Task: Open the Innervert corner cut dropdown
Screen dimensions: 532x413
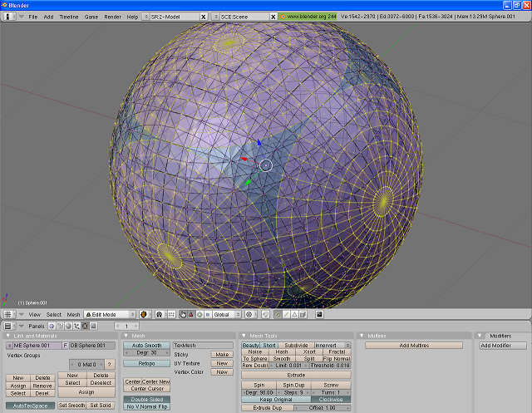Action: point(332,345)
